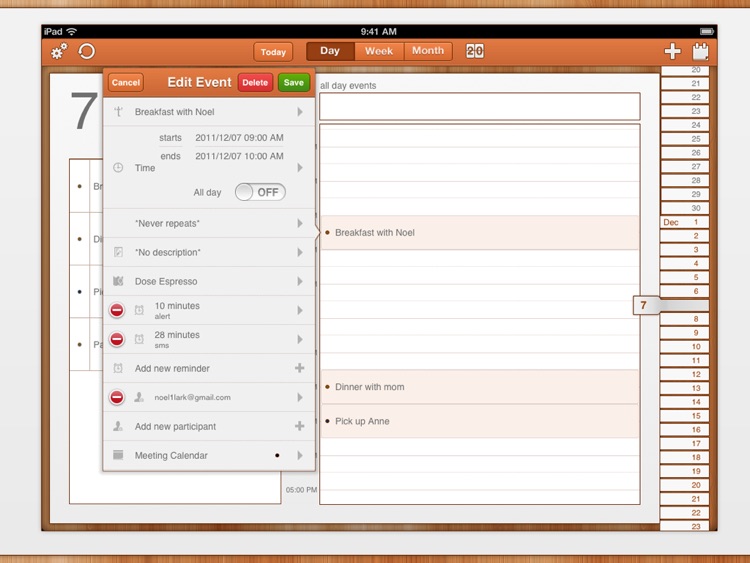Click the location map icon beside Dose Espresso
750x563 pixels.
(x=118, y=281)
